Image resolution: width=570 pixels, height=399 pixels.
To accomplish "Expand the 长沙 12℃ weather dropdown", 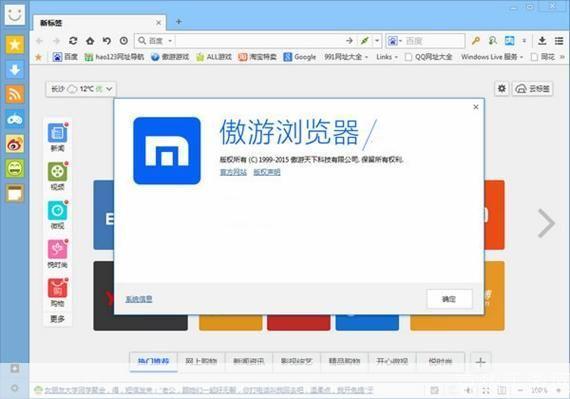I will [x=81, y=89].
